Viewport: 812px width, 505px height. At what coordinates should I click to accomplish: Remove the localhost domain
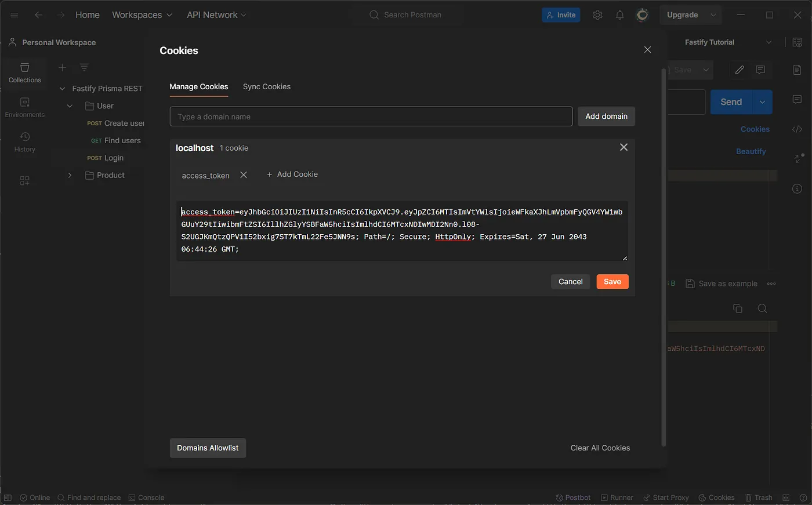coord(623,147)
